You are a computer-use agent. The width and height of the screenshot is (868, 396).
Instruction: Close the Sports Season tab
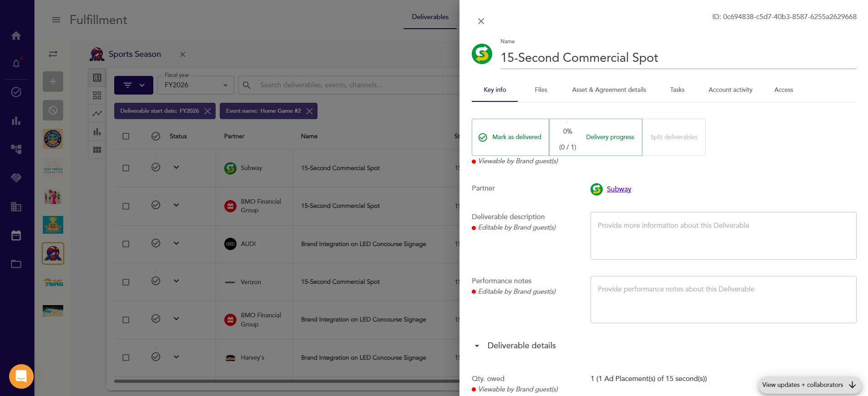(182, 55)
